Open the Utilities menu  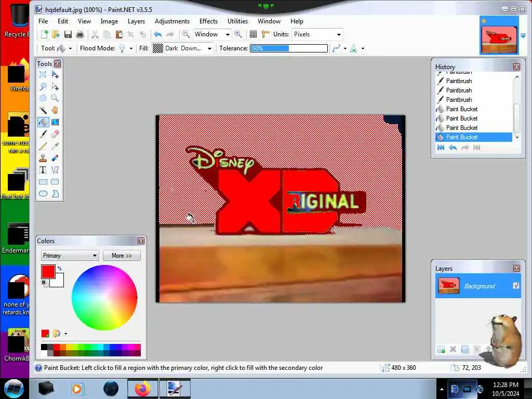(237, 21)
